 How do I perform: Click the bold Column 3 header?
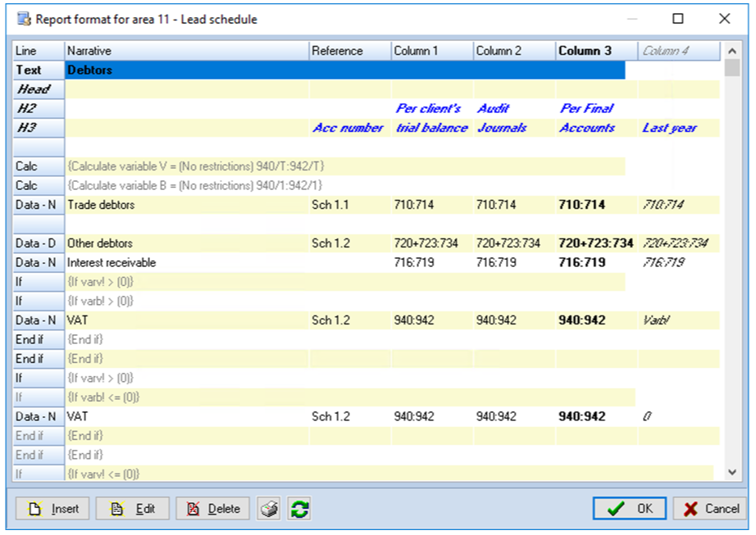click(597, 51)
